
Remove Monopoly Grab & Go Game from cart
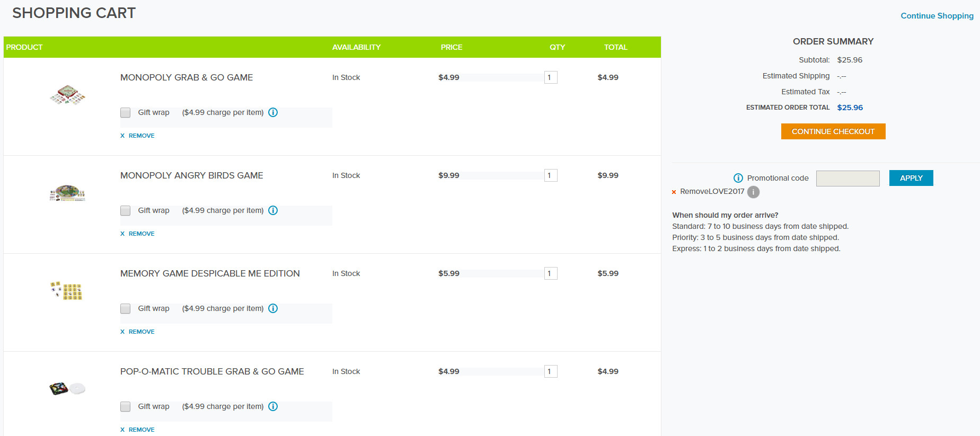click(137, 136)
